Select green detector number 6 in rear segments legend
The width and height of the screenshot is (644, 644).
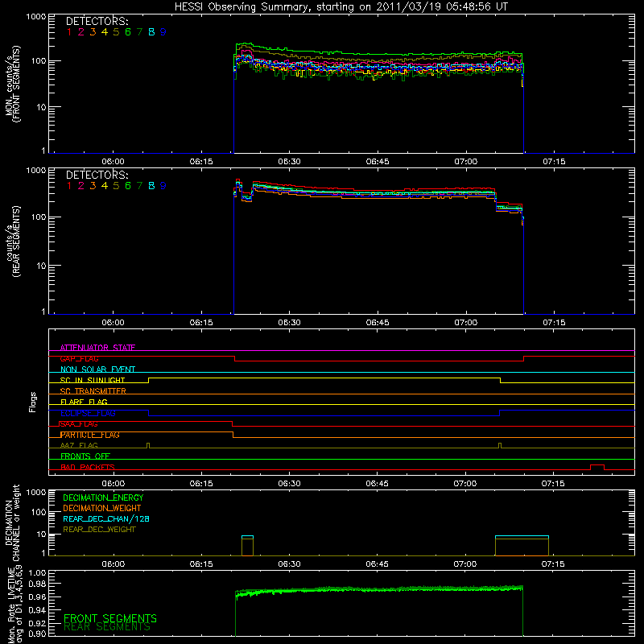(128, 186)
